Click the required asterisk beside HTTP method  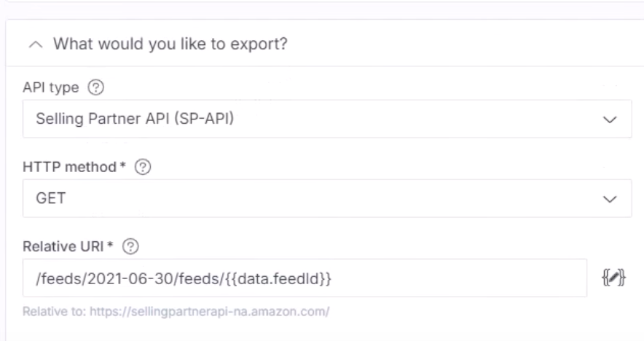point(122,165)
